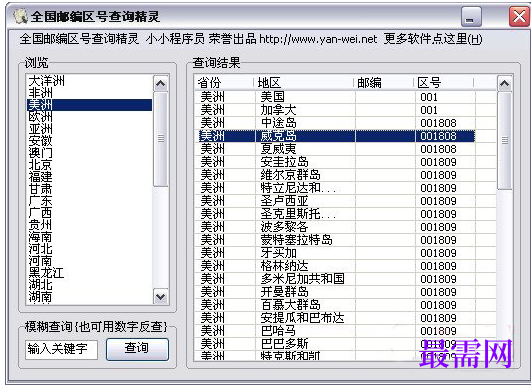Select 亚洲 in browse list
Screen dimensions: 531x385
89,129
